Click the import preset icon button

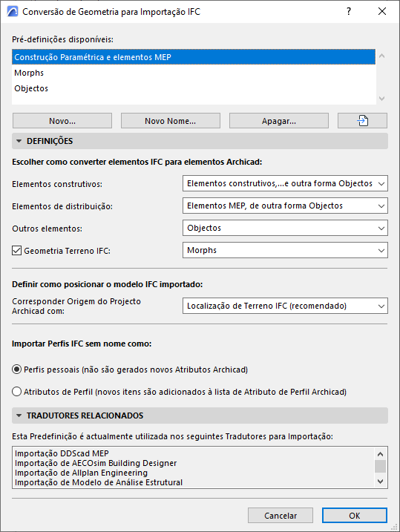pos(362,121)
